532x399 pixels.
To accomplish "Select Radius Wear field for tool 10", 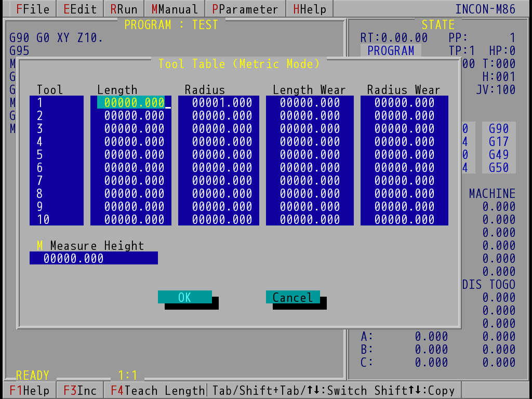I will click(404, 219).
